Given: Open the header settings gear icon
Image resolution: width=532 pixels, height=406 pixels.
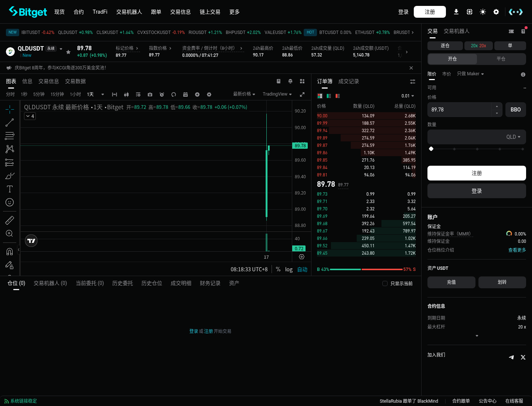Looking at the screenshot, I should (x=496, y=12).
